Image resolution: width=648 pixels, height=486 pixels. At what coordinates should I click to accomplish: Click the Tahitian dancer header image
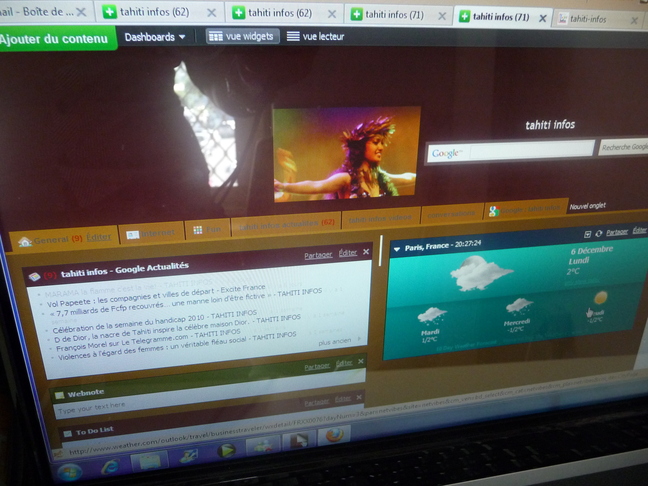pos(346,153)
